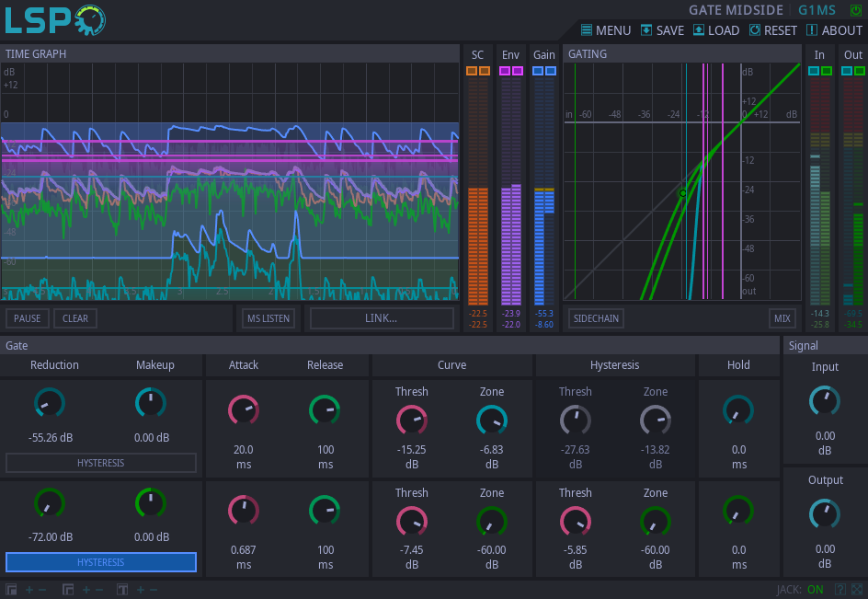This screenshot has height=599, width=868.
Task: Click the minus next to the filled-corner scaling icon
Action: [x=42, y=590]
